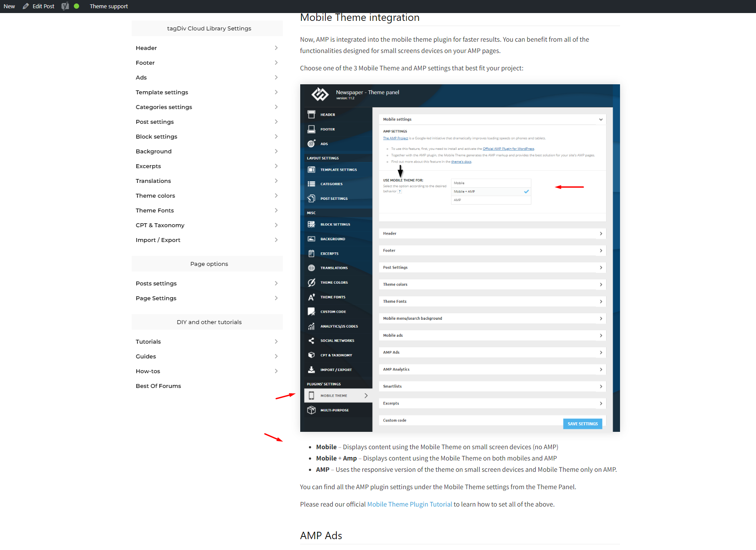756x550 pixels.
Task: Click AMP Analytics row in panel screenshot
Action: pyautogui.click(x=492, y=369)
